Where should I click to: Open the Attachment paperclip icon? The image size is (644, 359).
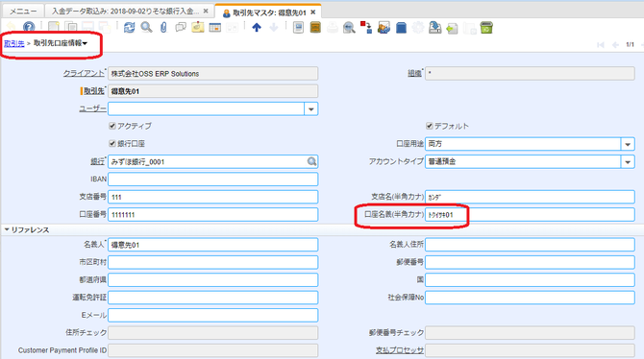tap(163, 28)
